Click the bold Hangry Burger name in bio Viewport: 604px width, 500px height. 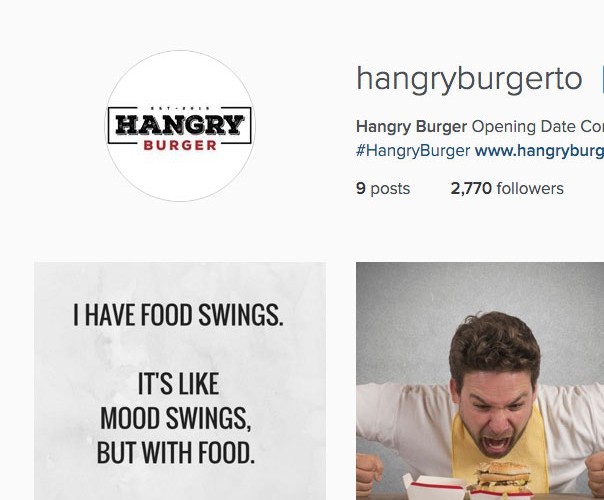411,127
